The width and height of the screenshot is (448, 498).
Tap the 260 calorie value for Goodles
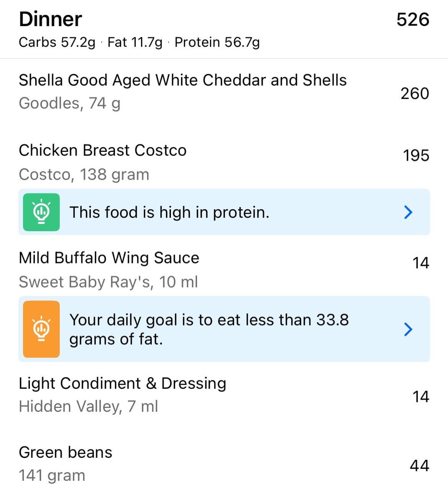(x=414, y=93)
